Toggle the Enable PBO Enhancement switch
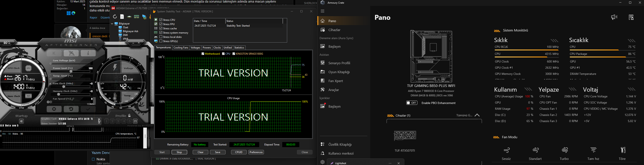This screenshot has height=165, width=644. coord(412,103)
